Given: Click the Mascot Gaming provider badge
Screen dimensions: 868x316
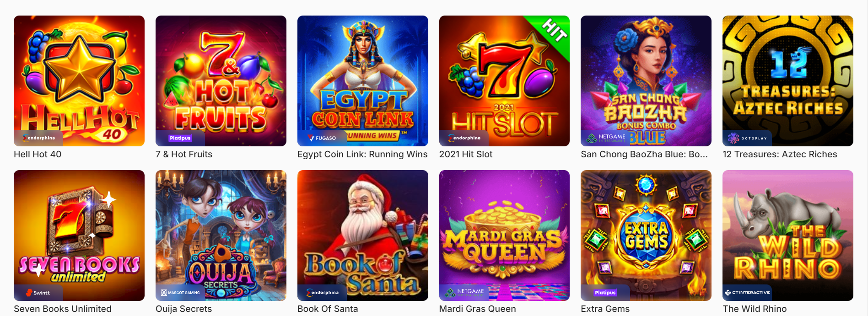Looking at the screenshot, I should (180, 293).
